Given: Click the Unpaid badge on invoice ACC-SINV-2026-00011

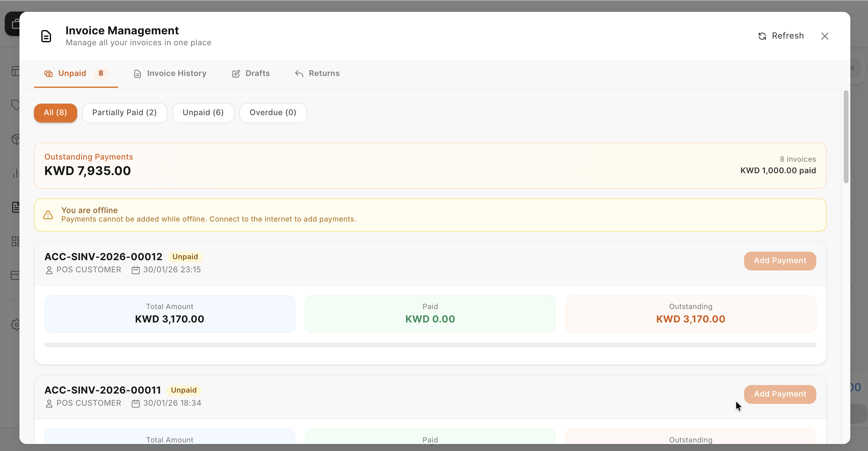Looking at the screenshot, I should pyautogui.click(x=184, y=390).
